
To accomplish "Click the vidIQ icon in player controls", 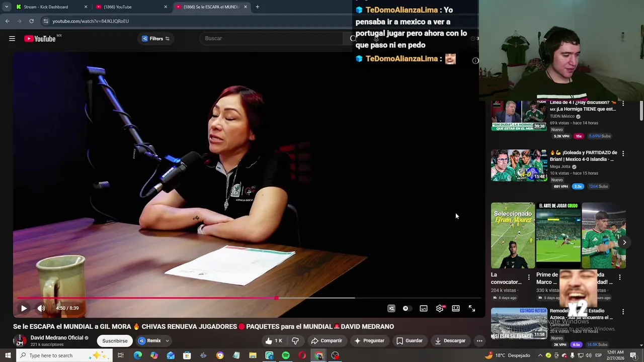I will [x=391, y=308].
